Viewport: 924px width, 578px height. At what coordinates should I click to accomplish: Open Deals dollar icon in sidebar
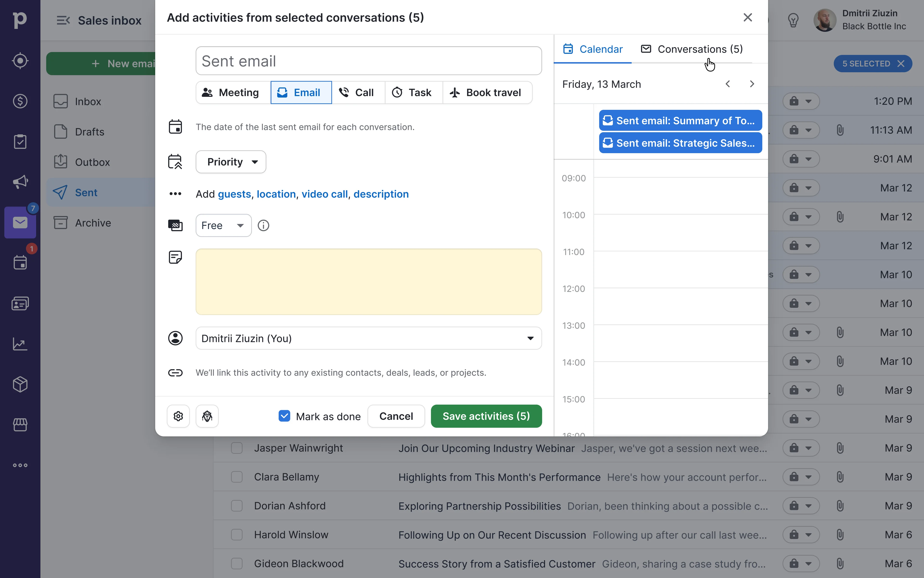(x=20, y=101)
